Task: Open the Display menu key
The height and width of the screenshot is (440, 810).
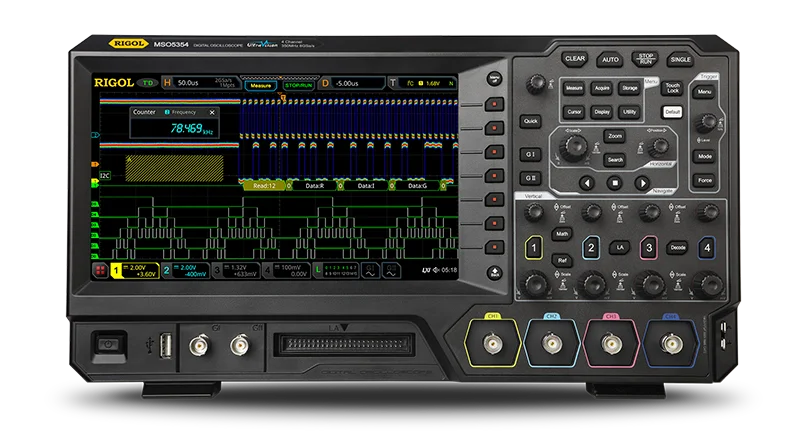Action: (x=602, y=112)
